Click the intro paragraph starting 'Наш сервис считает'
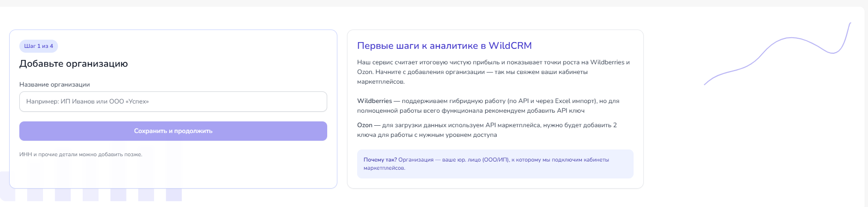The width and height of the screenshot is (868, 207). 493,72
